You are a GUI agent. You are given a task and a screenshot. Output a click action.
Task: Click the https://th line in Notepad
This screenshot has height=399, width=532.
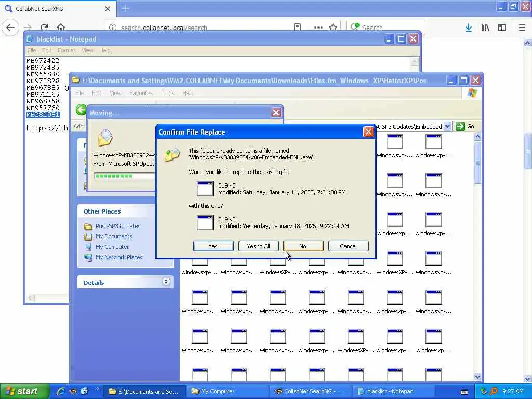pyautogui.click(x=47, y=128)
